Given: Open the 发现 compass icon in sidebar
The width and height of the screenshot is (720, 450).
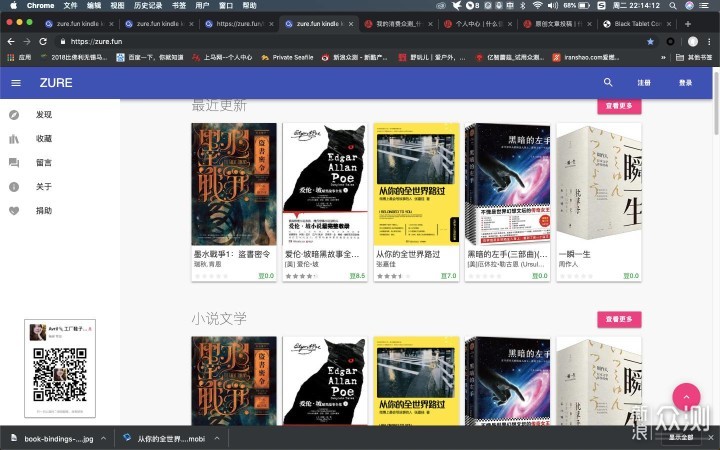Looking at the screenshot, I should click(14, 115).
